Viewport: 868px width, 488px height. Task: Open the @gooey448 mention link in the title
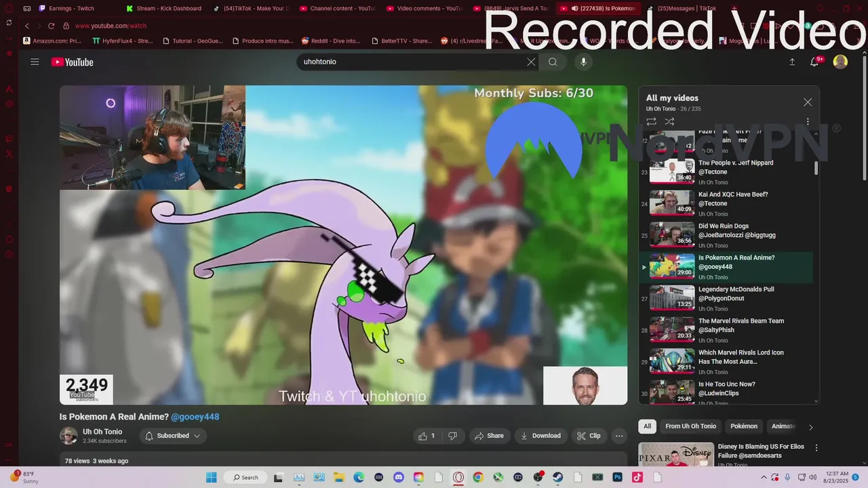[x=195, y=417]
